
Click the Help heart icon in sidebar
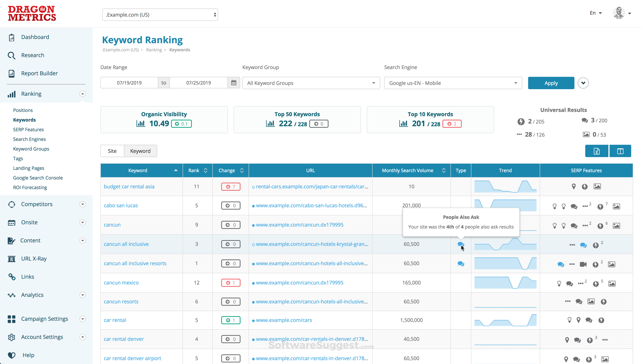[x=12, y=355]
